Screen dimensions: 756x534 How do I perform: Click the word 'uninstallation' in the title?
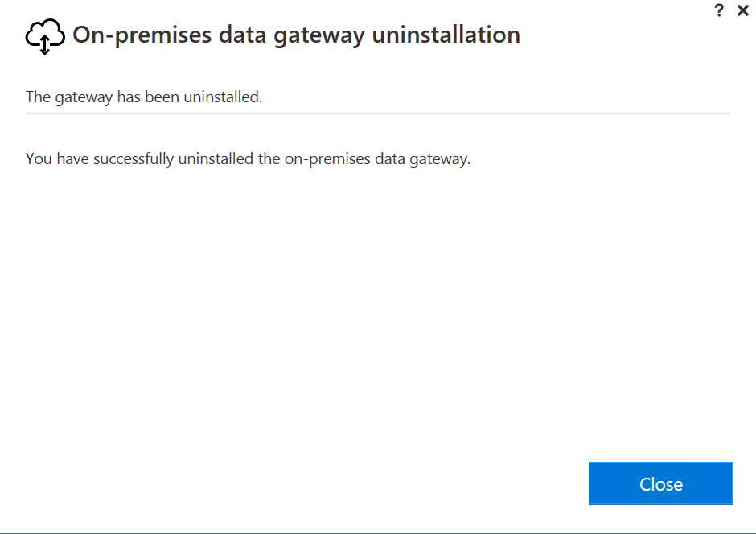coord(446,35)
